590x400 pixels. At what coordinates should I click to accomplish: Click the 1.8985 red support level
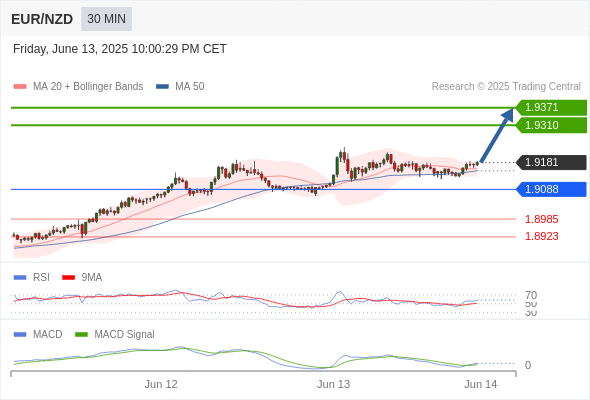point(541,219)
